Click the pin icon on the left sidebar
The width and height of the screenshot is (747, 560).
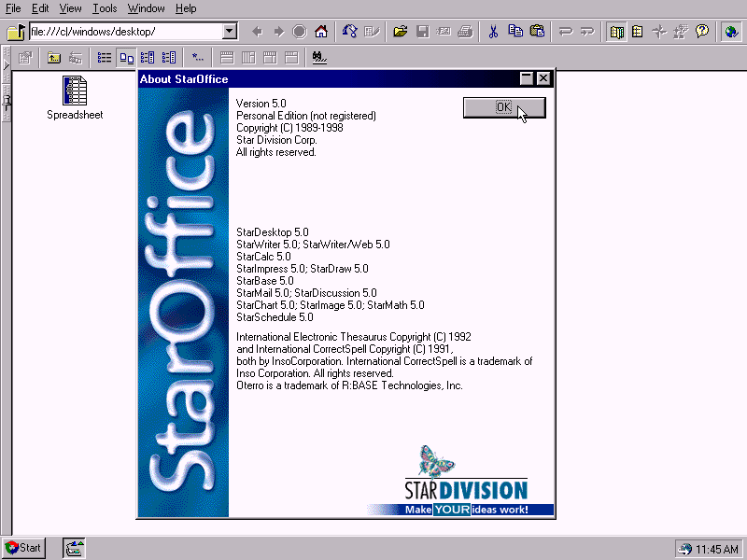click(7, 103)
